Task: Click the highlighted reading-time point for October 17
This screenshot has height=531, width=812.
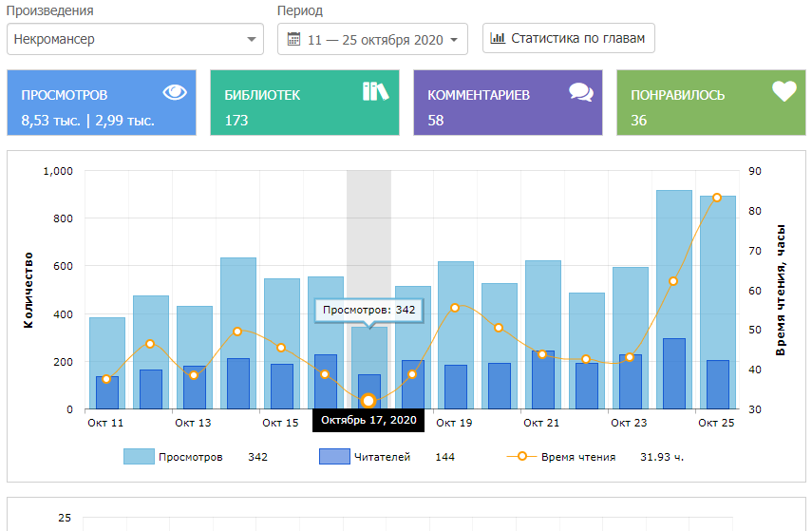Action: (368, 401)
